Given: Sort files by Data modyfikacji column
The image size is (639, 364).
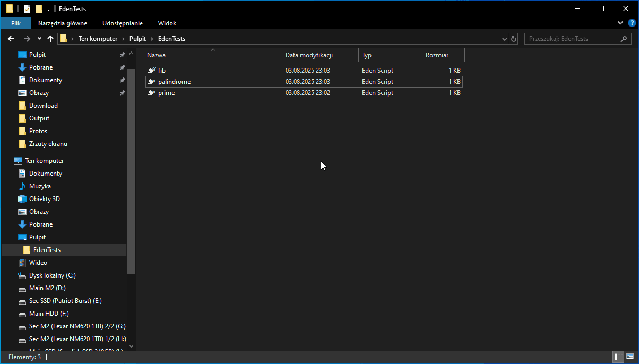Looking at the screenshot, I should coord(320,55).
